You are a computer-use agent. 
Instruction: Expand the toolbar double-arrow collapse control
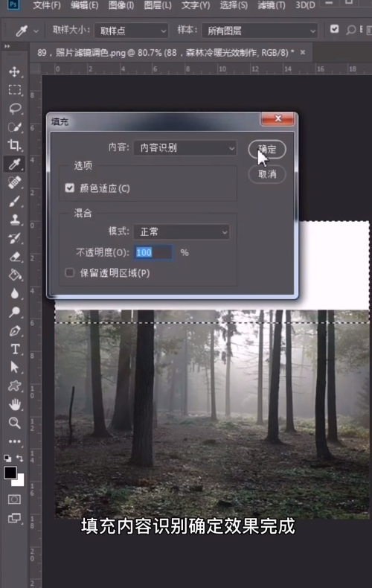[x=7, y=46]
